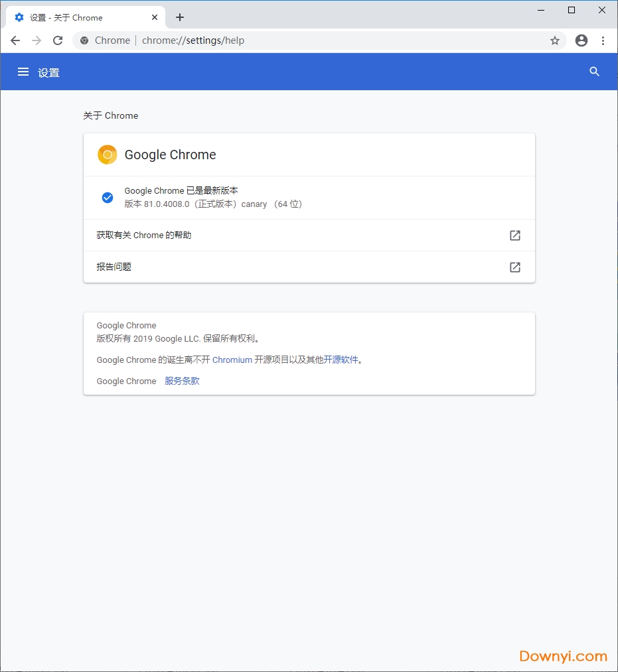Screen dimensions: 618x672
Task: Select the 设置 - 关于 Chrome tab
Action: 80,17
